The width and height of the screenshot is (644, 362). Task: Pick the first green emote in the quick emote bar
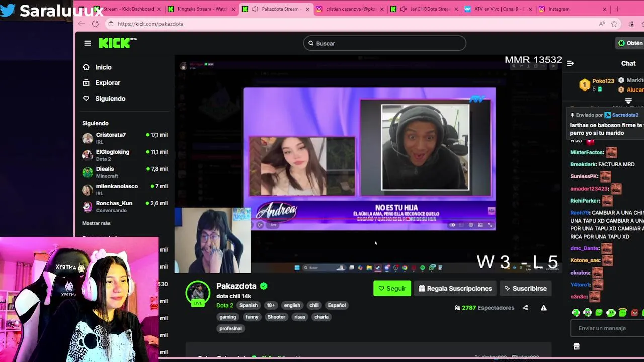point(576,313)
